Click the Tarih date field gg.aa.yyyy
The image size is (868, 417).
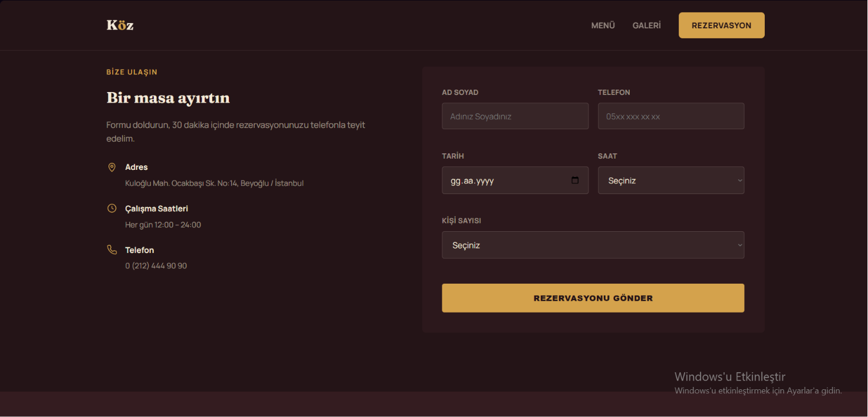515,180
